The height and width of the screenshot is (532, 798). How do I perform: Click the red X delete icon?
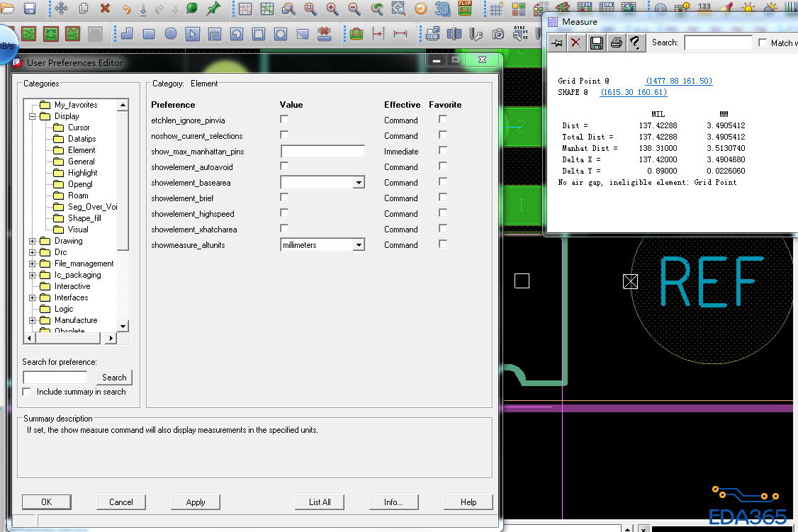pyautogui.click(x=105, y=9)
